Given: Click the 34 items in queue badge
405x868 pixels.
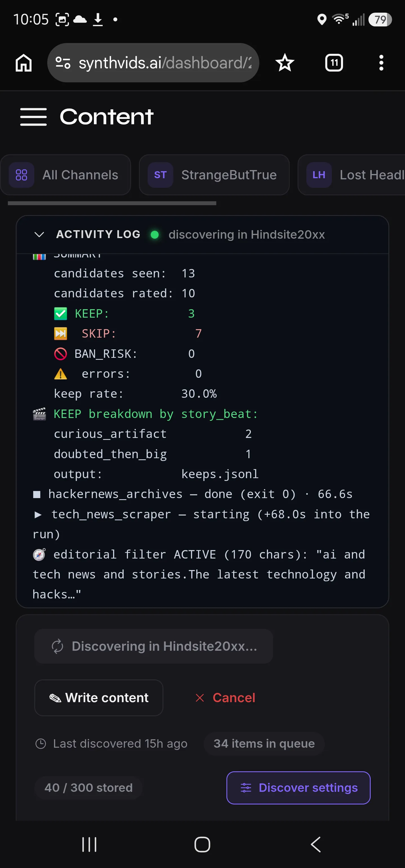Looking at the screenshot, I should pyautogui.click(x=264, y=744).
